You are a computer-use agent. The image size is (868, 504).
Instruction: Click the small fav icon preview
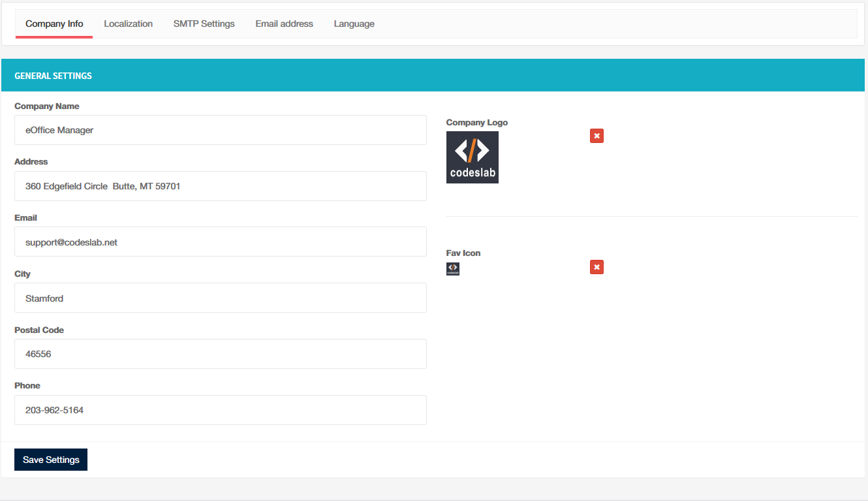click(x=453, y=269)
